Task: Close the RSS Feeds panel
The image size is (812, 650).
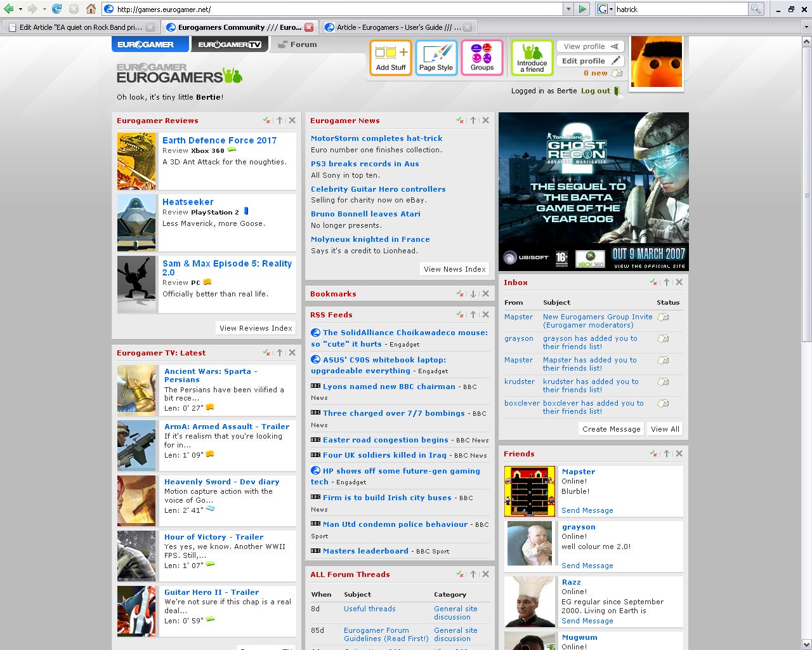Action: [x=485, y=314]
